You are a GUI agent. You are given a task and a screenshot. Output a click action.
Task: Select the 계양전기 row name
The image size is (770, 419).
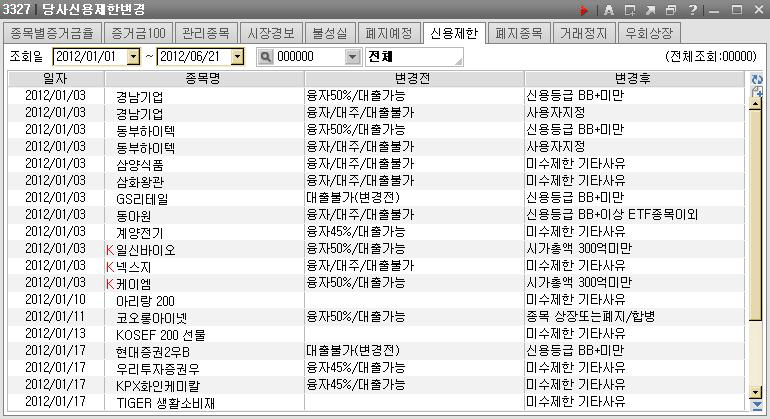tap(139, 233)
